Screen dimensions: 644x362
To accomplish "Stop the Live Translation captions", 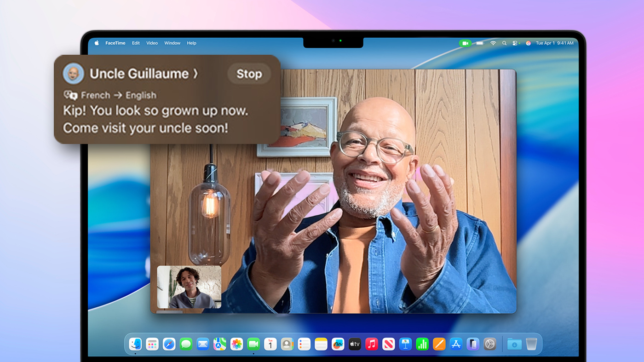I will [x=249, y=74].
